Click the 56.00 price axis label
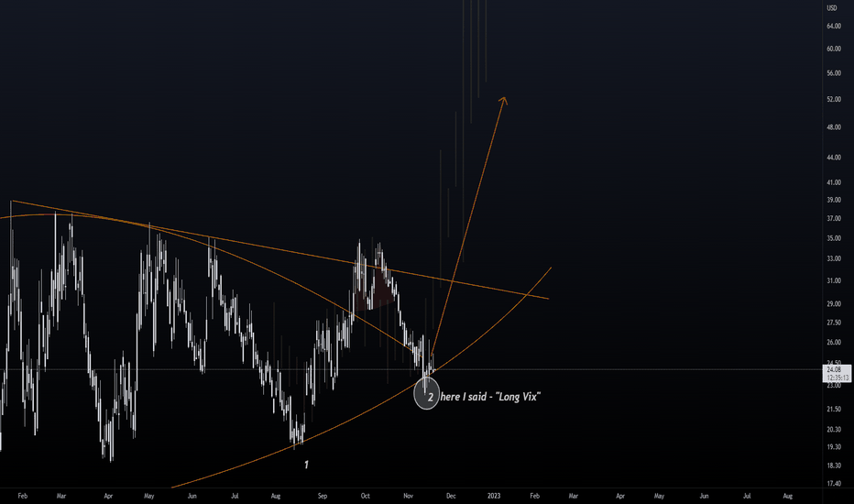Screen dimensions: 854x504 834,73
